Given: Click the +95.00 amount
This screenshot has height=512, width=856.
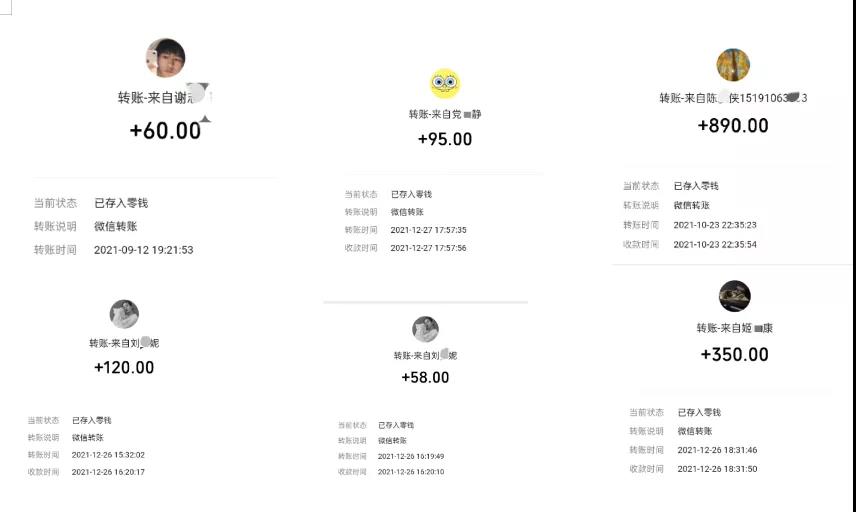Looking at the screenshot, I should [x=445, y=139].
